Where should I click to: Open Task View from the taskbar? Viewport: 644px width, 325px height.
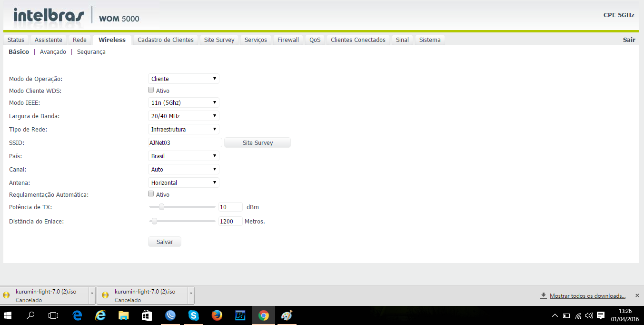click(x=53, y=315)
